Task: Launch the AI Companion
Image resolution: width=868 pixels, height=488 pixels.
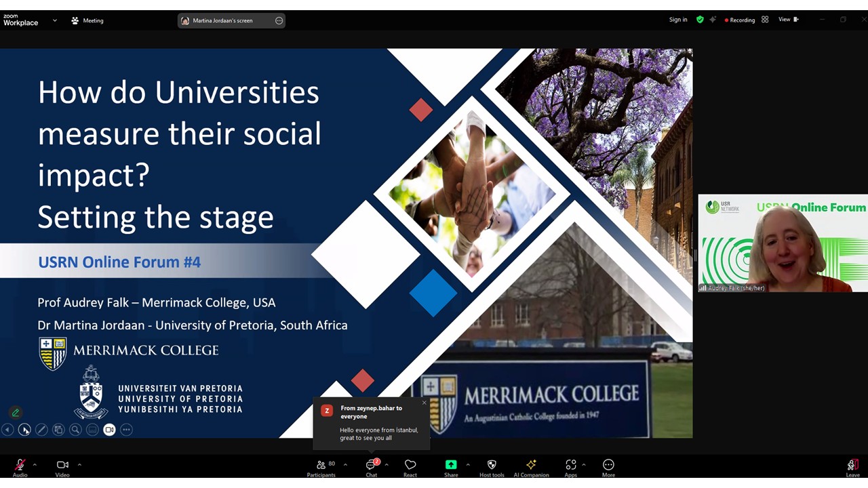Action: coord(531,465)
